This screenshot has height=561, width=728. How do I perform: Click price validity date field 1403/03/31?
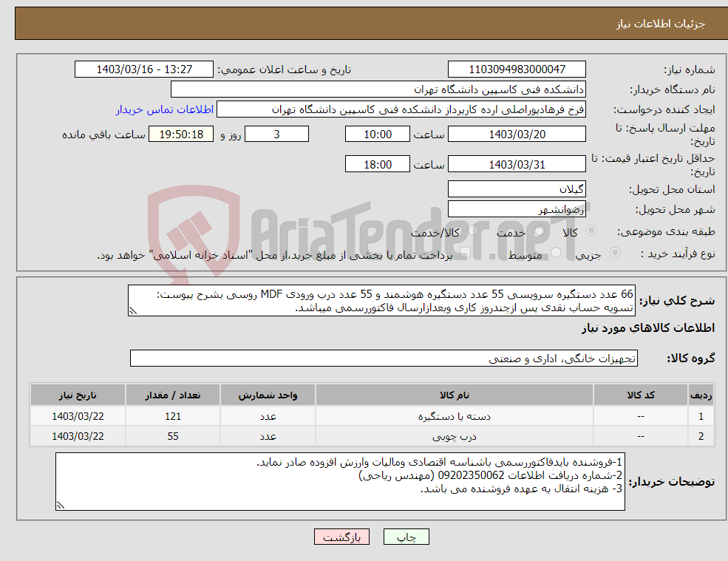[517, 164]
